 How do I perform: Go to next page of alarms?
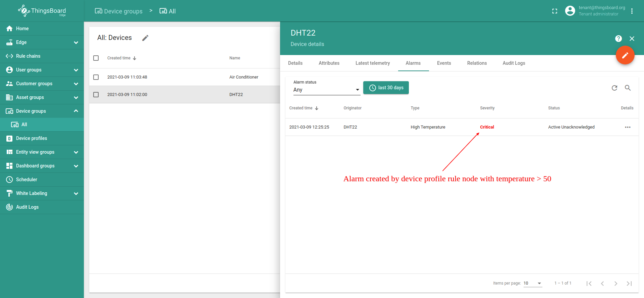[x=616, y=284]
